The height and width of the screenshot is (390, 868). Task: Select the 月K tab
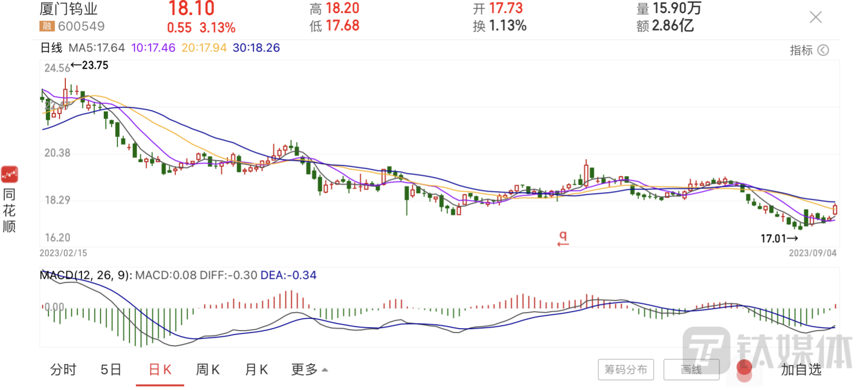coord(256,370)
